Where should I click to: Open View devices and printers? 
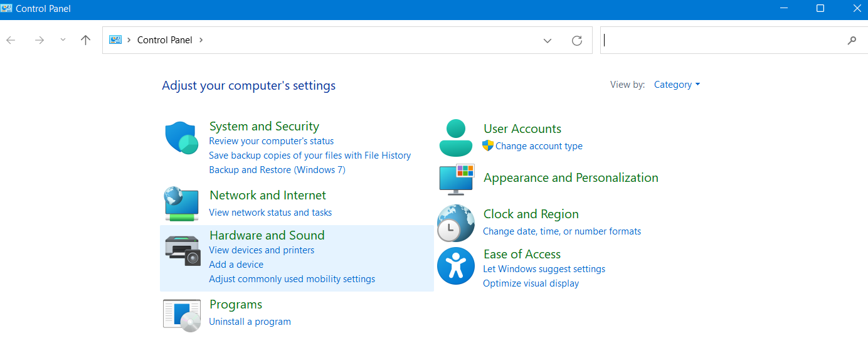coord(262,250)
